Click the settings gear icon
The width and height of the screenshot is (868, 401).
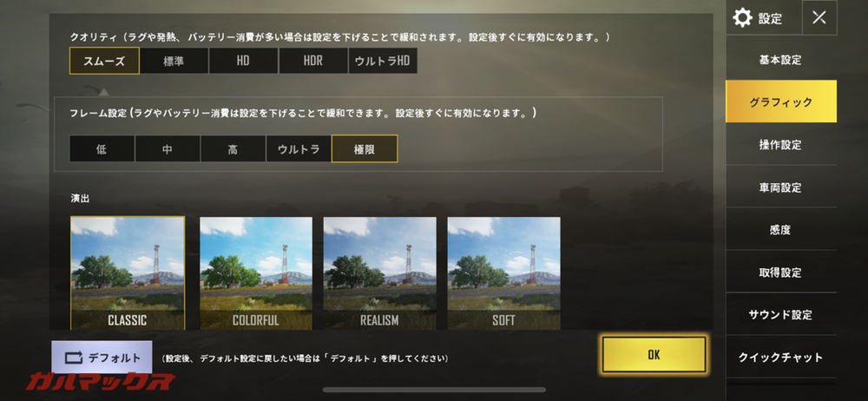click(742, 18)
